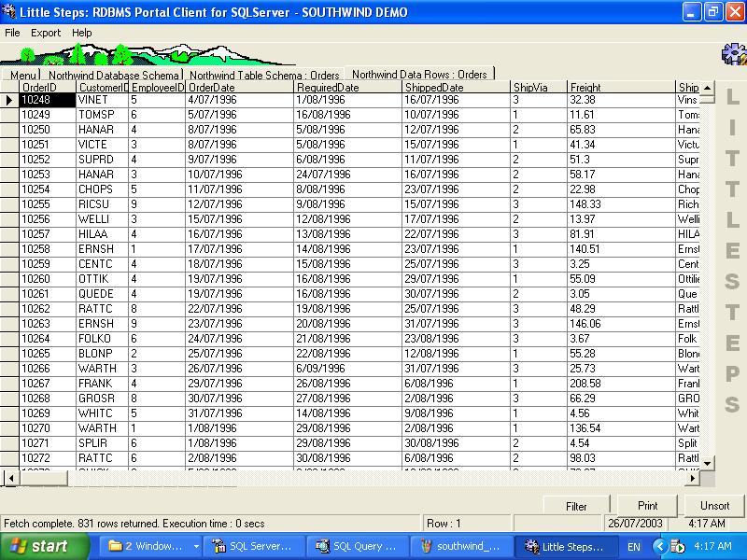Click customer cell CENTC
This screenshot has height=560, width=747.
pos(102,264)
